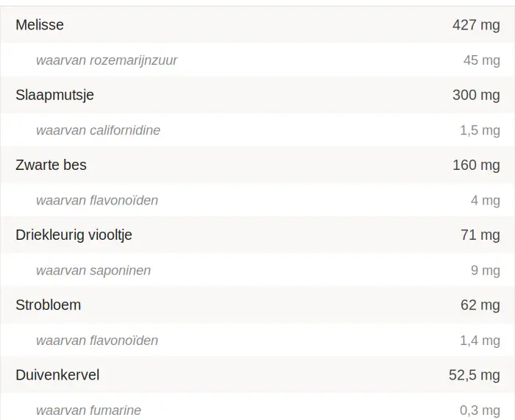515x420 pixels.
Task: Select the 1,5 mg californidine amount
Action: pos(480,130)
